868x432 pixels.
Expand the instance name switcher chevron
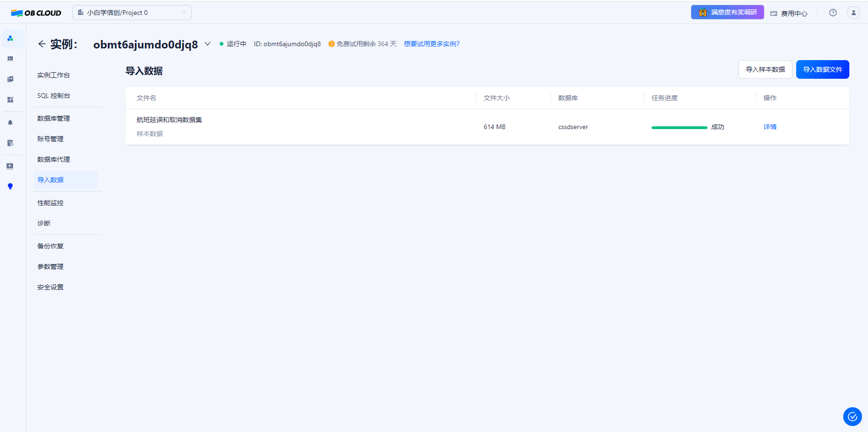208,44
